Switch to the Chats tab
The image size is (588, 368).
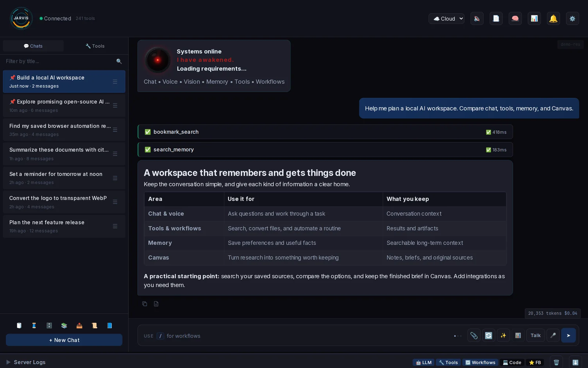point(33,46)
